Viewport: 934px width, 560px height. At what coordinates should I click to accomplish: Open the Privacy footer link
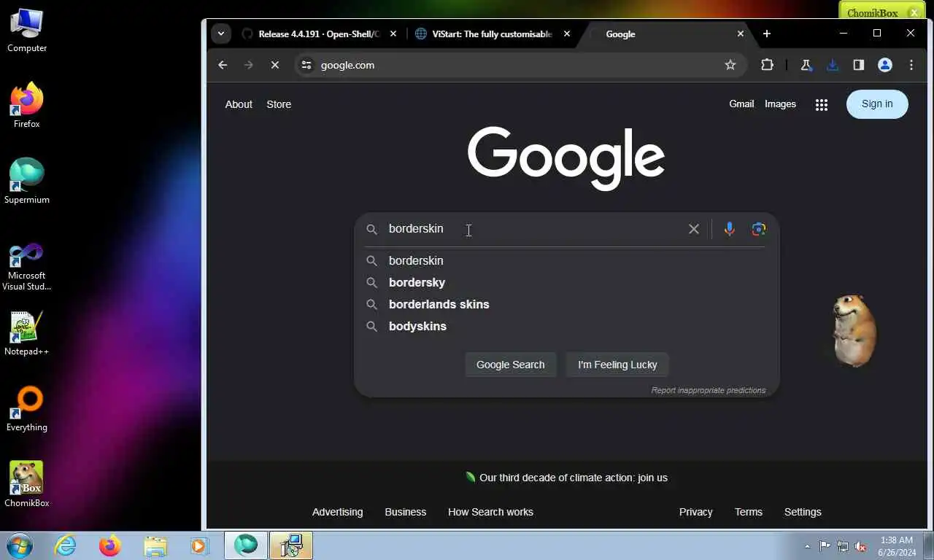coord(696,512)
